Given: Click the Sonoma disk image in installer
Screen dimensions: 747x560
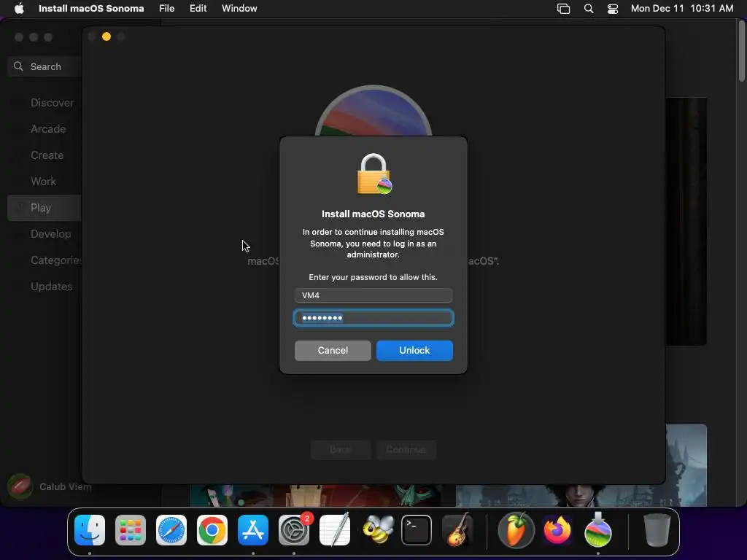Looking at the screenshot, I should pos(373,111).
